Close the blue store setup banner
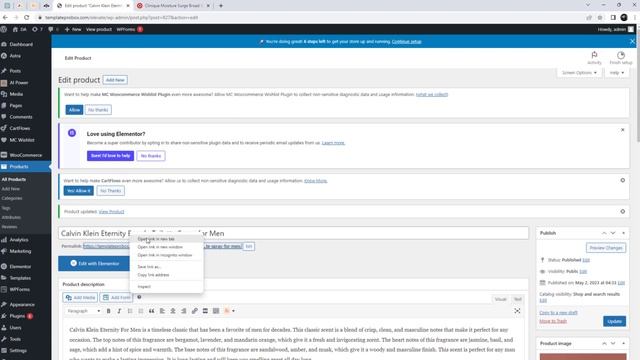 pyautogui.click(x=632, y=42)
